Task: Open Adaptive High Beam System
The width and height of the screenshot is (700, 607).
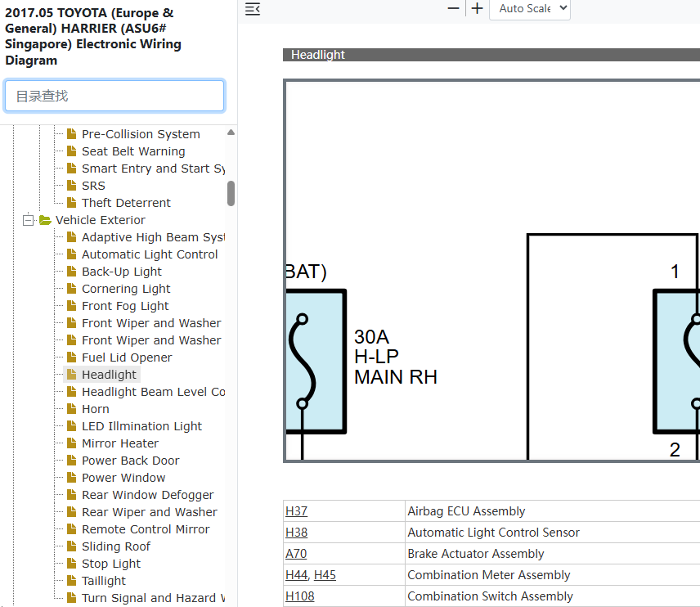Action: pos(153,237)
